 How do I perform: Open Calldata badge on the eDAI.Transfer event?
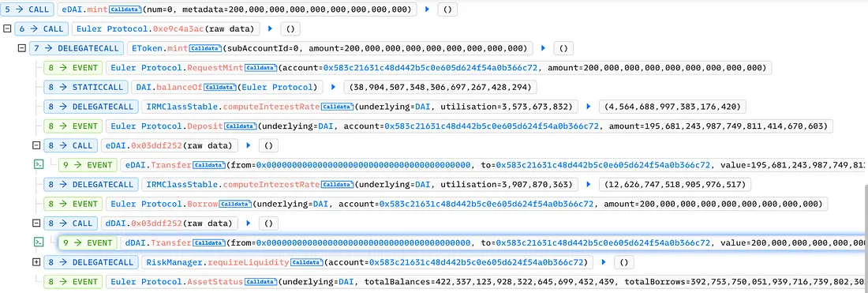click(x=208, y=165)
